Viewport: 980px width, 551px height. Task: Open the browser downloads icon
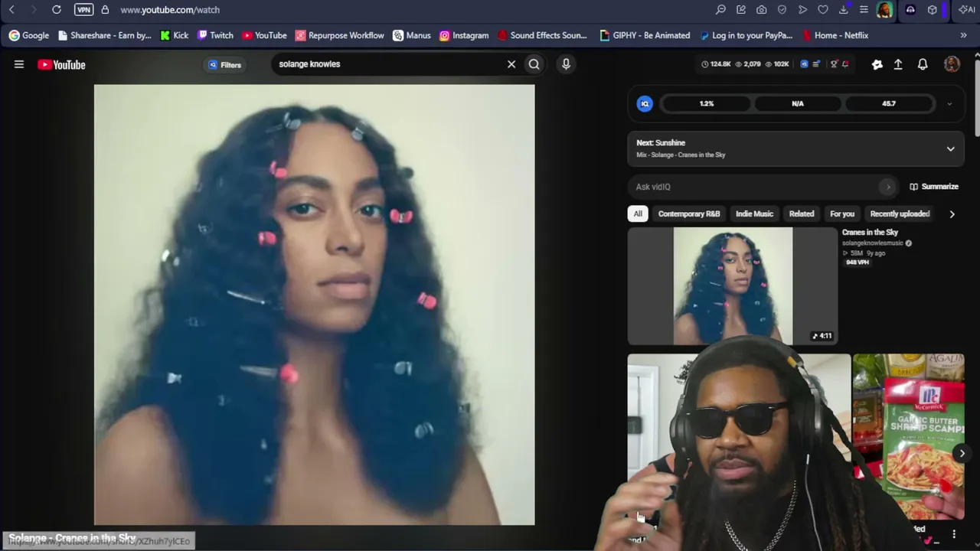[x=844, y=10]
